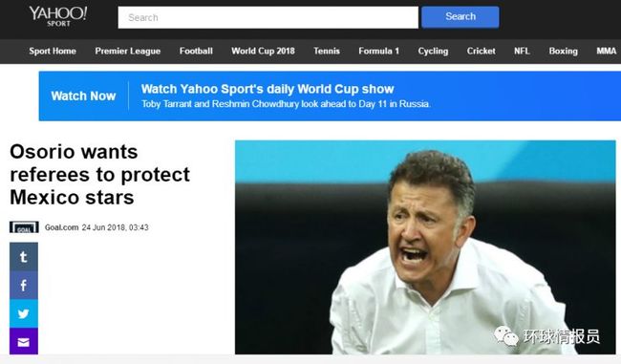Screen dimensions: 621x364
Task: Go to Tennis section
Action: pyautogui.click(x=327, y=51)
